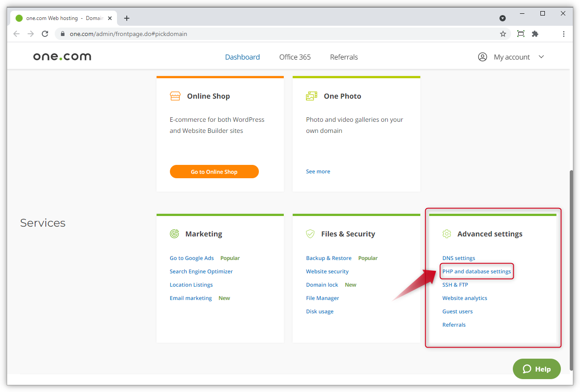Viewport: 580px width, 392px height.
Task: Open the Help chat bubble
Action: click(x=536, y=369)
